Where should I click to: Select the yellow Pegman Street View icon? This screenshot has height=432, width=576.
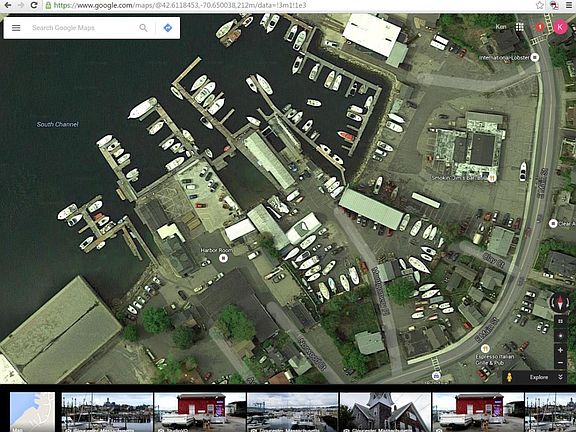[x=510, y=377]
